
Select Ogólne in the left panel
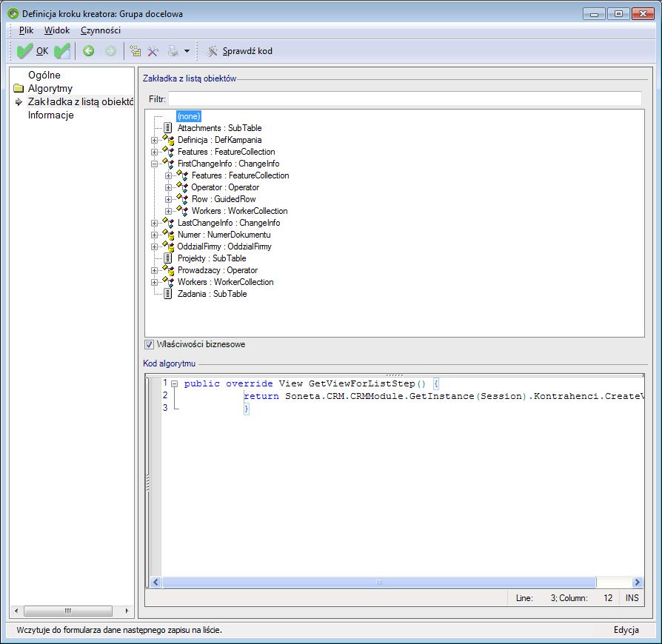point(44,75)
